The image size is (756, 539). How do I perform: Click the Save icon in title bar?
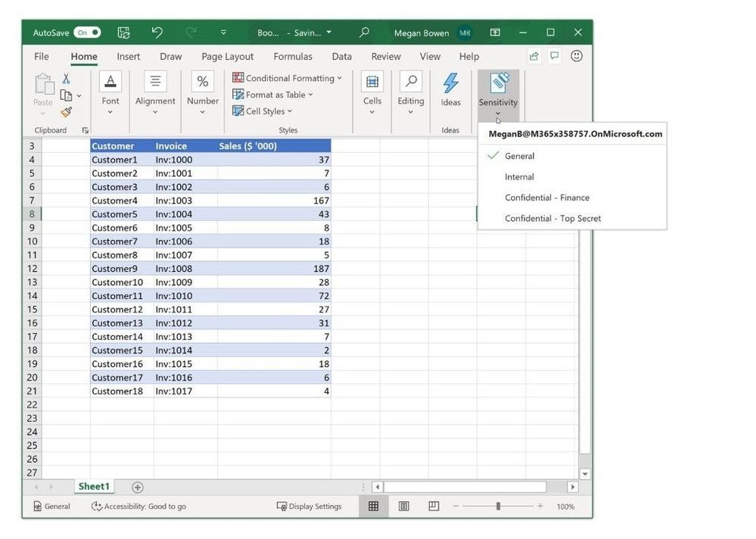[124, 33]
